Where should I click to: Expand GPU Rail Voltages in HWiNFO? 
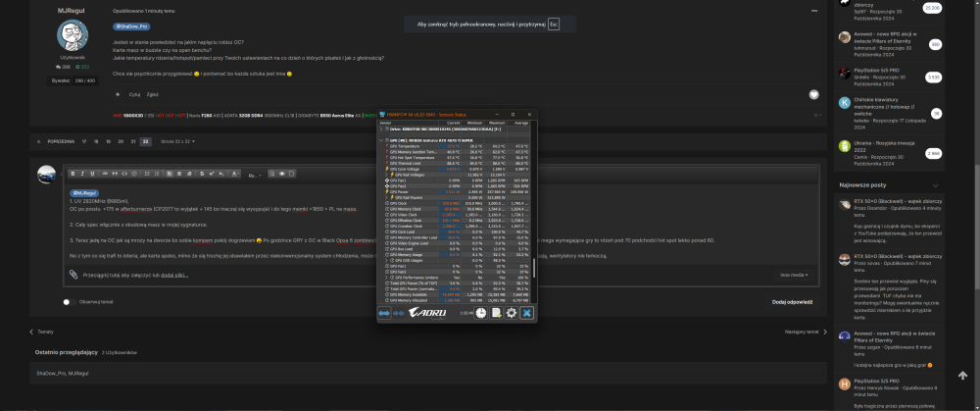(386, 175)
